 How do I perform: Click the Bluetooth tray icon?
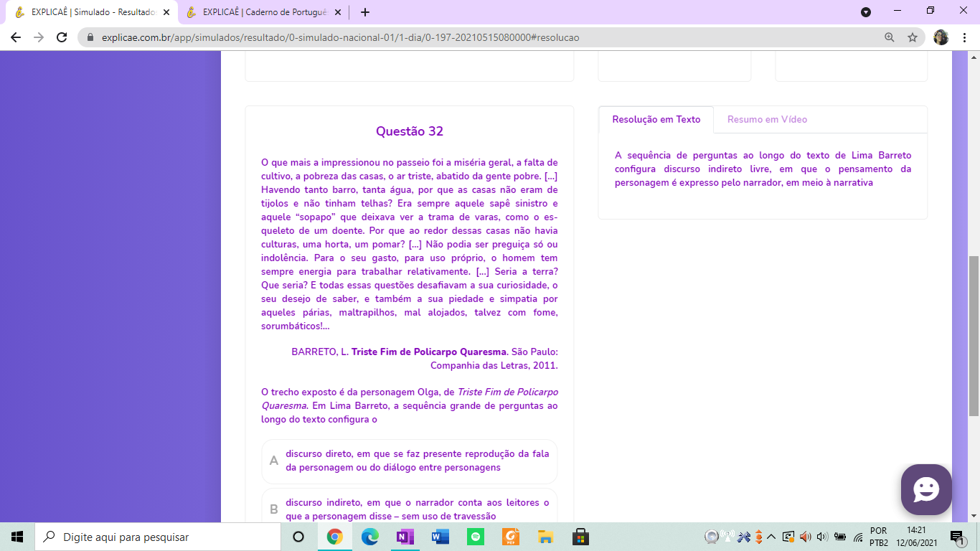[744, 537]
